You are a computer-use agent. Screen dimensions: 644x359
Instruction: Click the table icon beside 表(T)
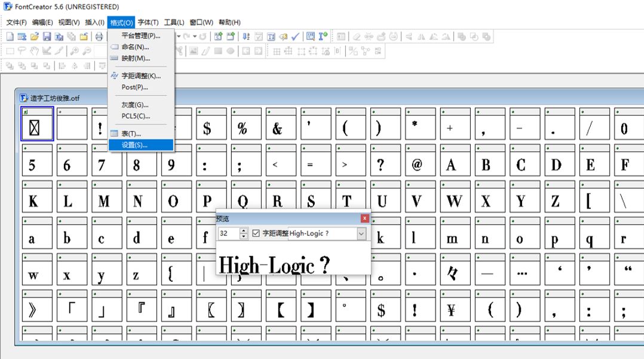[114, 133]
